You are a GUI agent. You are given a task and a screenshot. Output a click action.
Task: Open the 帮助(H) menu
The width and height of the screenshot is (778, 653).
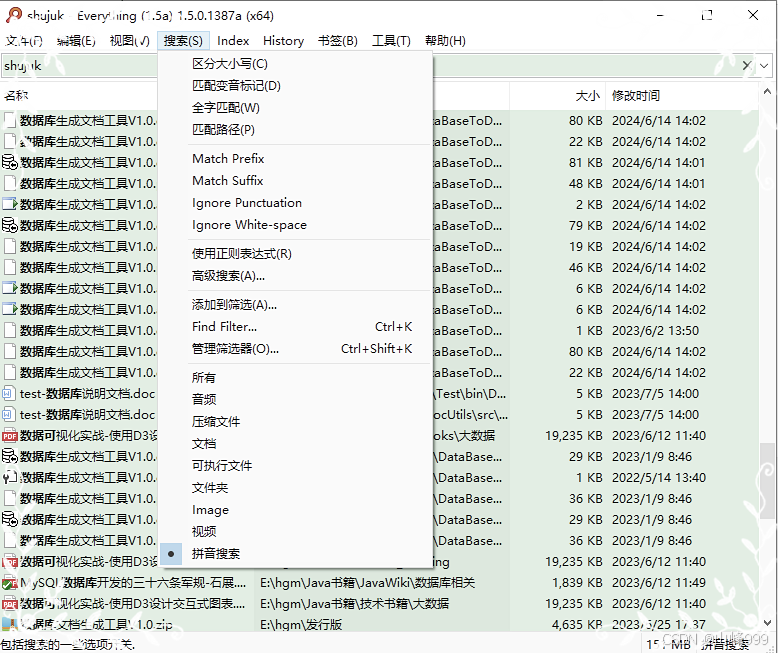click(445, 41)
